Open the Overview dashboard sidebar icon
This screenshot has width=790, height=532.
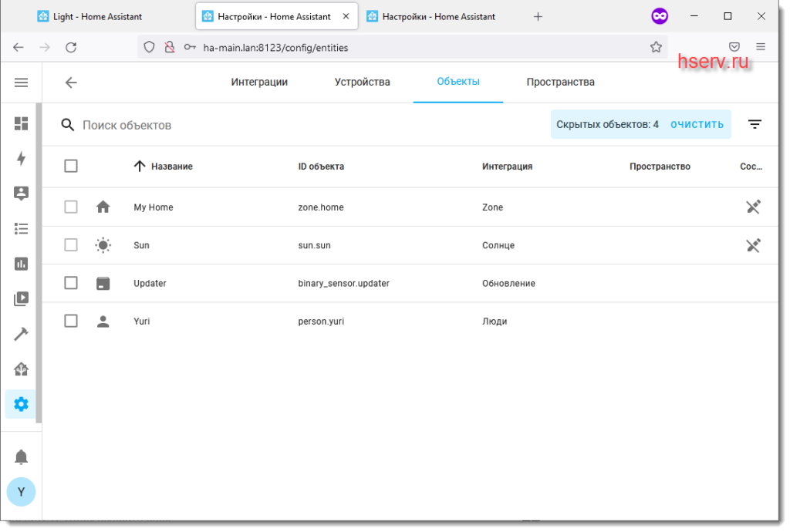[22, 123]
